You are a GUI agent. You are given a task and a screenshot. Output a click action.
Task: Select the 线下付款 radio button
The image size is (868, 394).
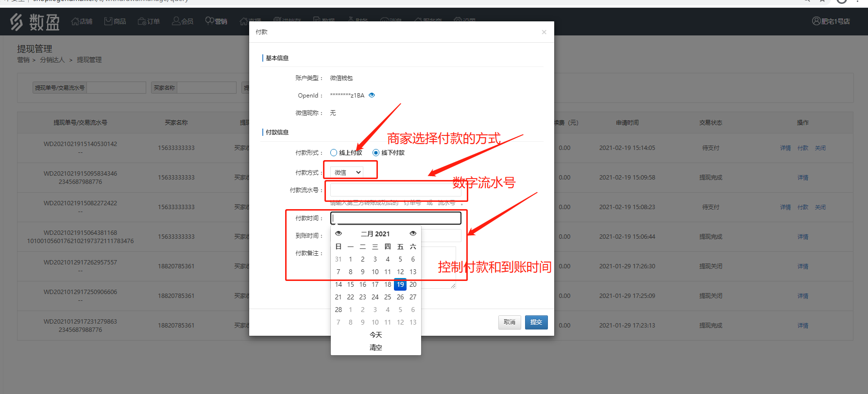(376, 153)
